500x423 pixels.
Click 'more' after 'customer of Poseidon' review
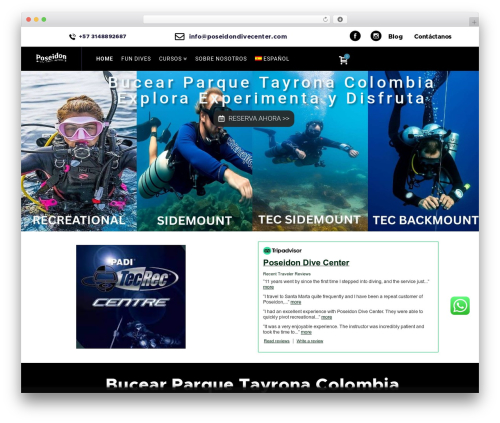point(296,302)
